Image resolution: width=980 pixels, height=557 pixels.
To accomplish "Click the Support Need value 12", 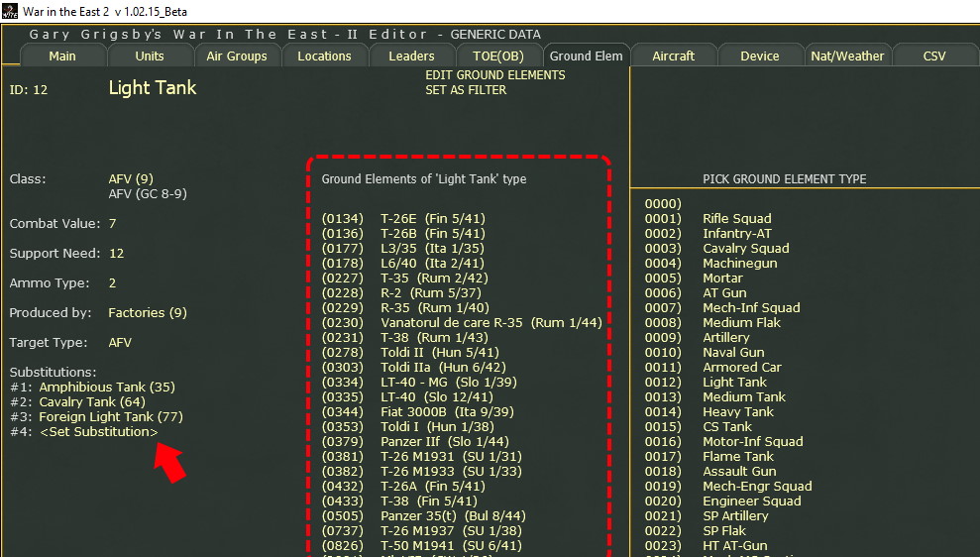I will (x=116, y=253).
